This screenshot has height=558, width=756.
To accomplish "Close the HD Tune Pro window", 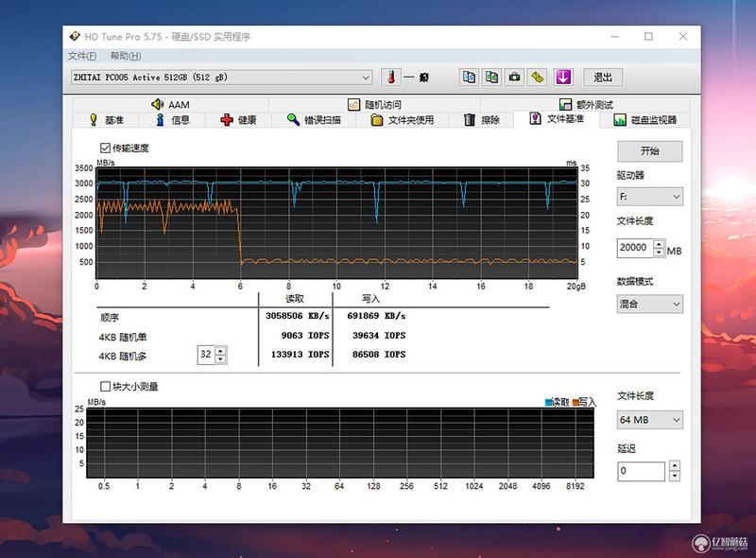I will pyautogui.click(x=683, y=37).
